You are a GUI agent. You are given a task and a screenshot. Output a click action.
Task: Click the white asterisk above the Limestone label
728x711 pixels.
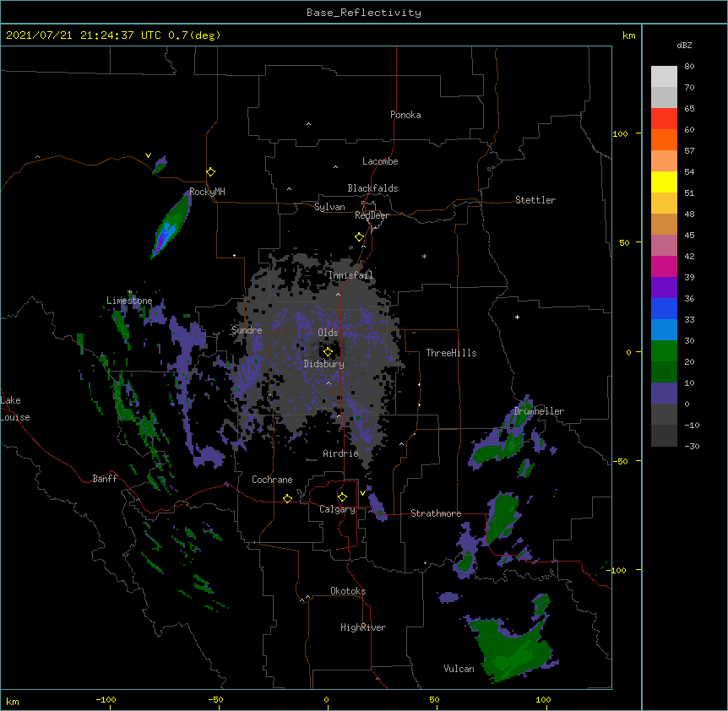tap(130, 292)
